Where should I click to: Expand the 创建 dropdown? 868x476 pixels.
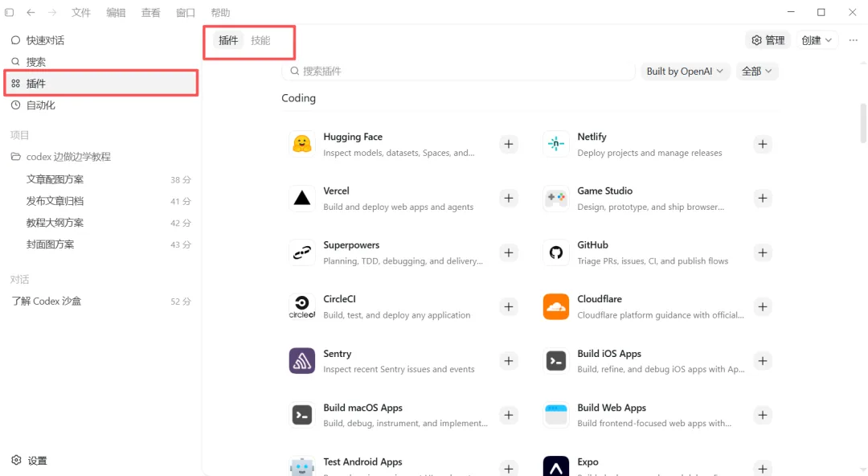click(x=817, y=40)
